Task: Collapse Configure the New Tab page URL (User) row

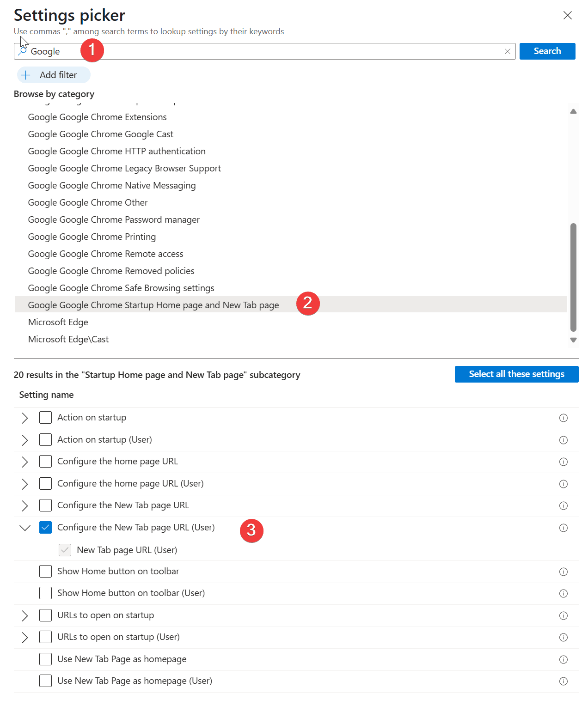Action: (x=25, y=528)
